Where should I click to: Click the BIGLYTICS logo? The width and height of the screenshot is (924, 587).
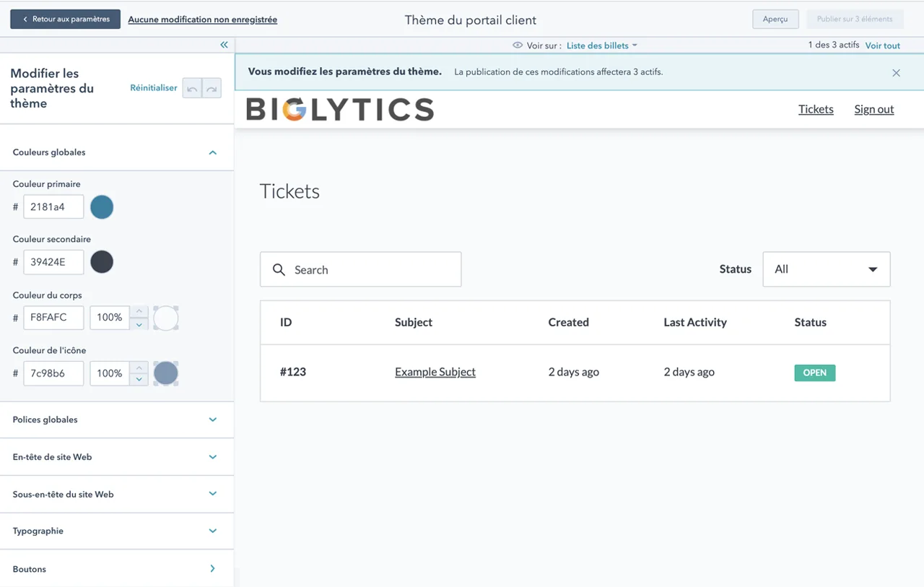pos(340,109)
